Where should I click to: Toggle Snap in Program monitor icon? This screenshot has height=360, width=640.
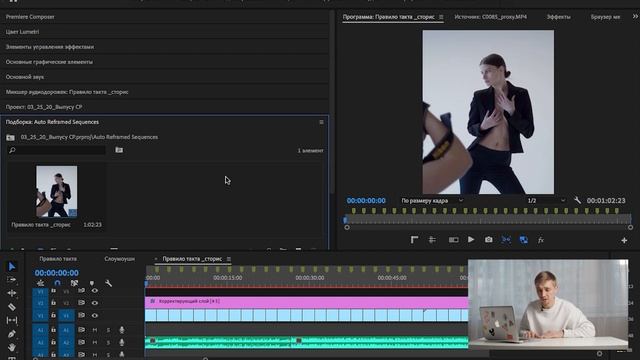point(506,240)
